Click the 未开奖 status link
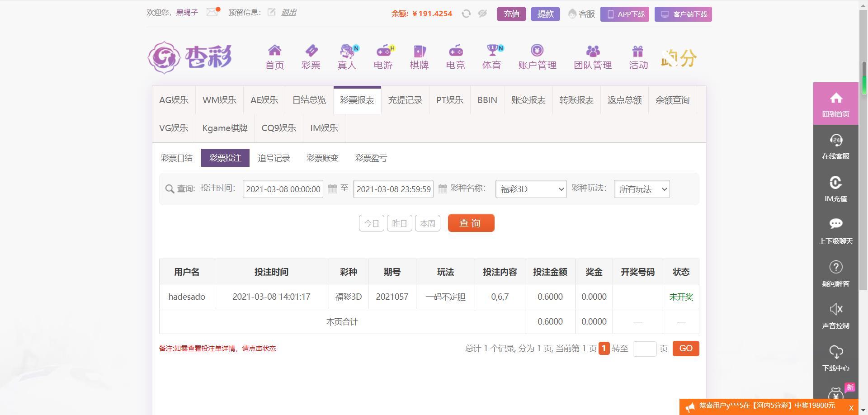This screenshot has height=415, width=868. point(681,297)
